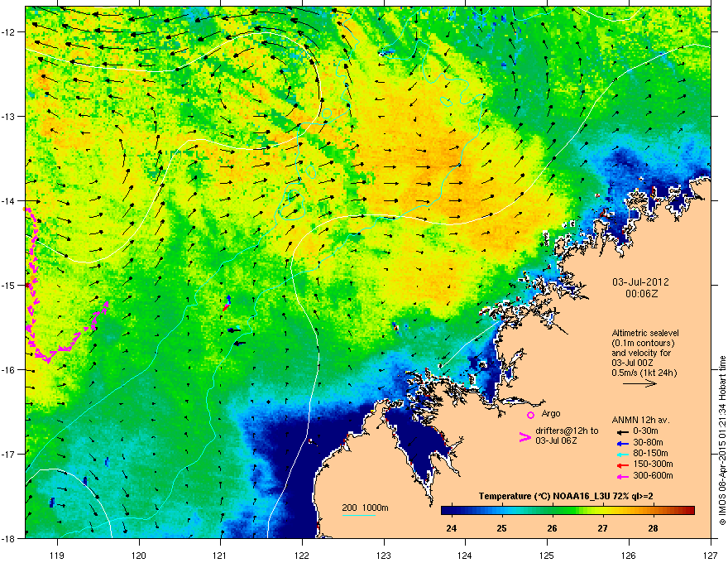Click the cyan 80-150m arrow legend symbol
This screenshot has height=563, width=728.
point(623,455)
